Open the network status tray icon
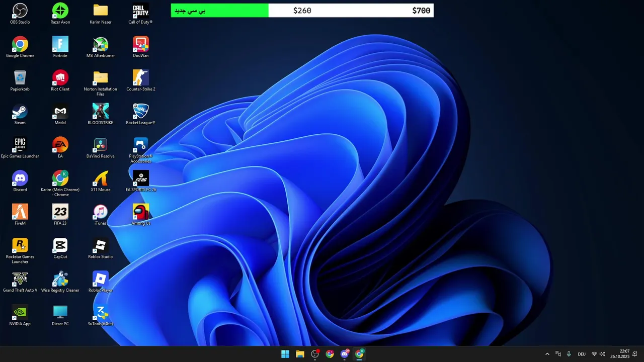Viewport: 644px width, 362px height. coord(594,354)
